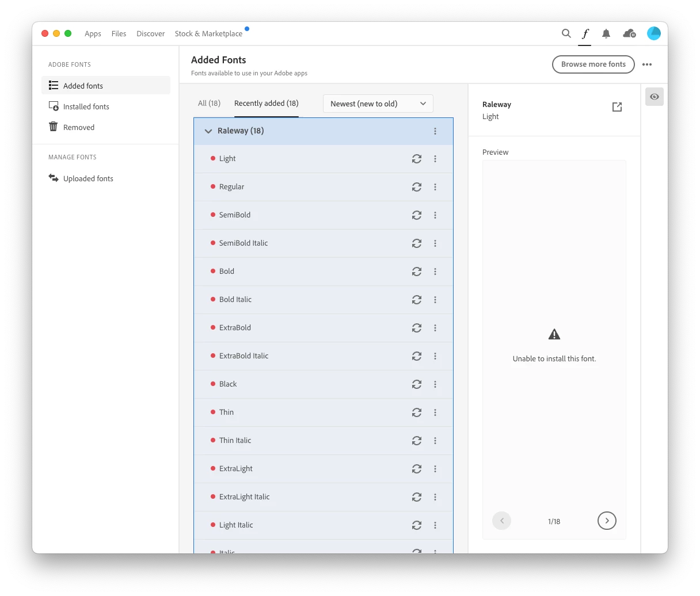Image resolution: width=700 pixels, height=596 pixels.
Task: Retry installing the ExtraBold font
Action: pos(417,328)
